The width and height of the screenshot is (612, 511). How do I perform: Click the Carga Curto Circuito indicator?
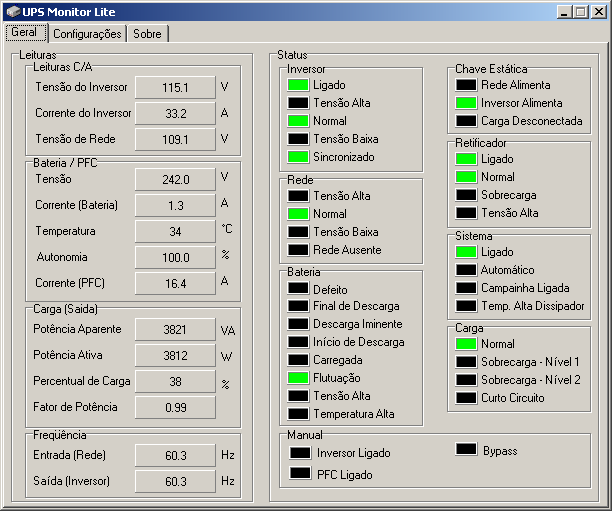(466, 398)
